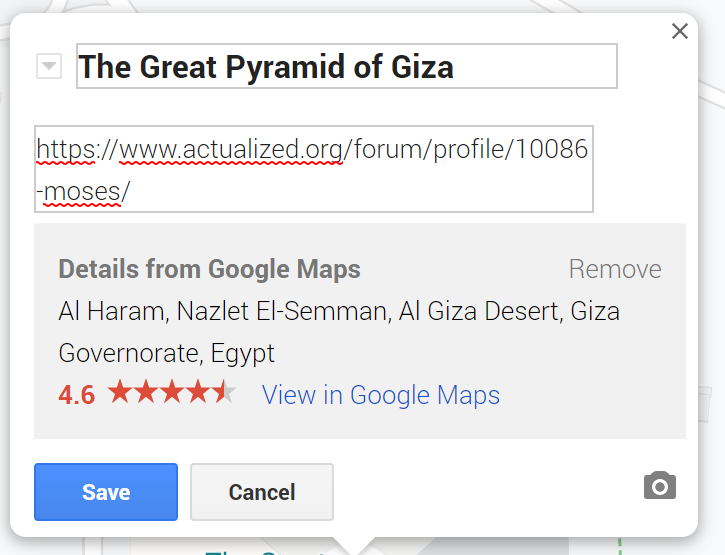The image size is (725, 555).
Task: Click the Details from Google Maps heading
Action: coord(209,269)
